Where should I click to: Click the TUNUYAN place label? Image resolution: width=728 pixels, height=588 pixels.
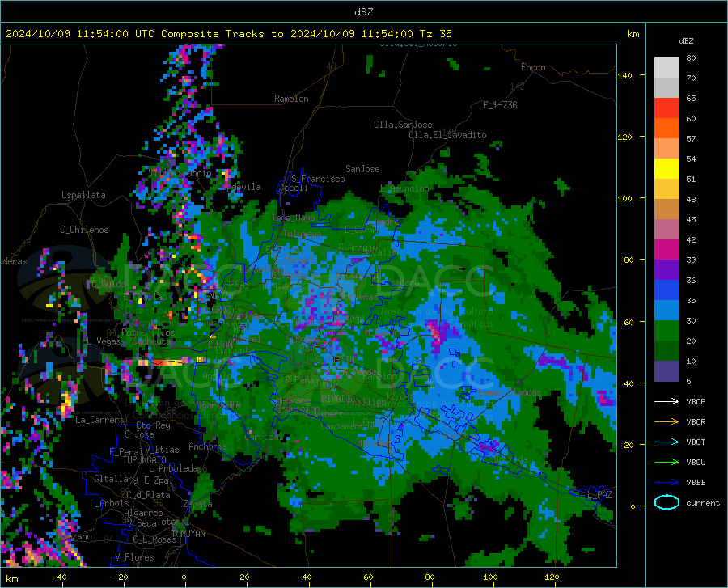tap(188, 534)
